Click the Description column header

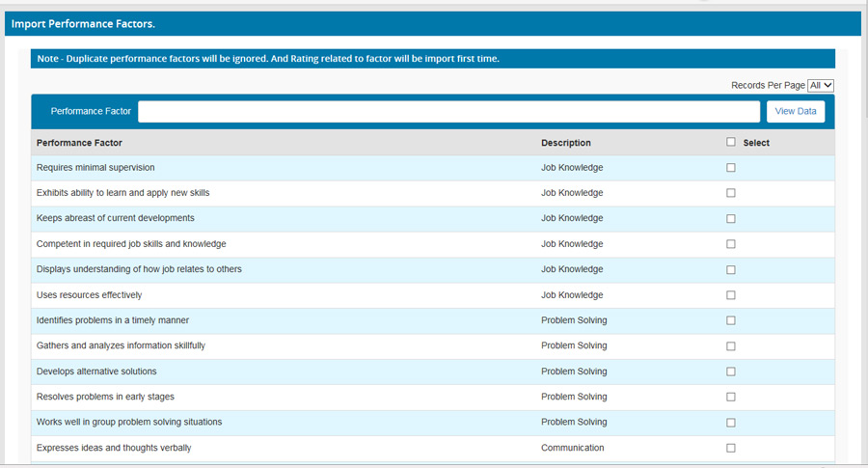(566, 143)
